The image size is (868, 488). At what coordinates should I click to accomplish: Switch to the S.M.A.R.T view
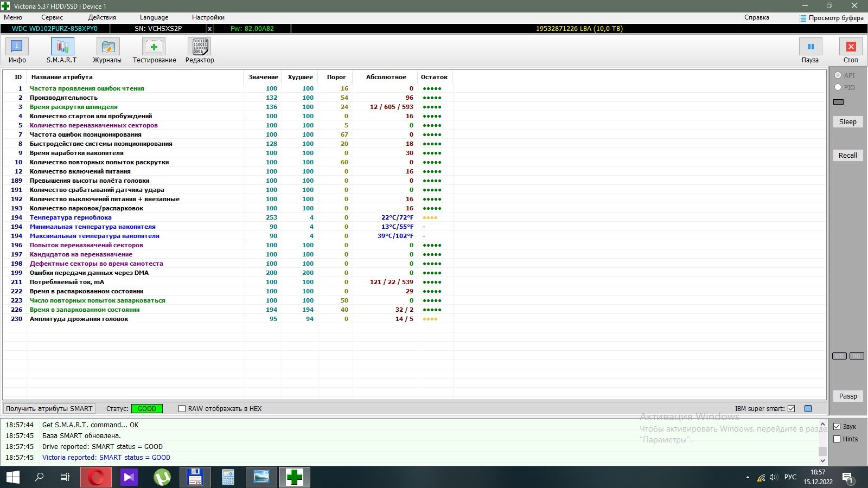click(62, 51)
